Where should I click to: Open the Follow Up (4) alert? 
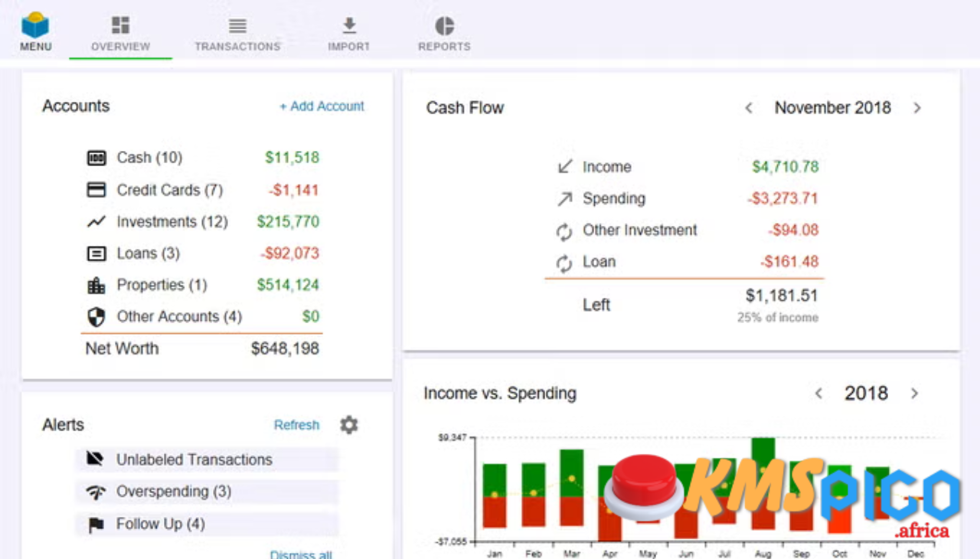point(207,525)
